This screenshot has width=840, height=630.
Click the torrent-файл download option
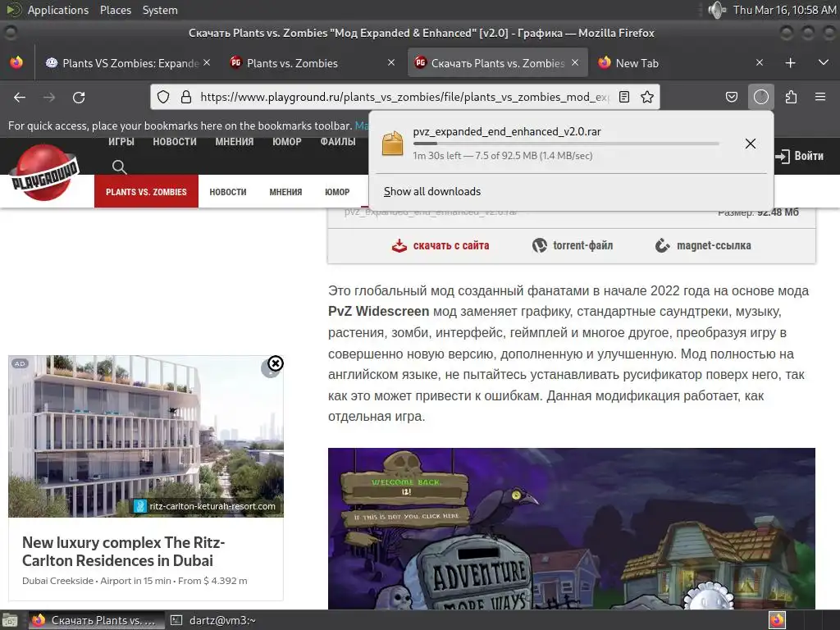(x=572, y=245)
